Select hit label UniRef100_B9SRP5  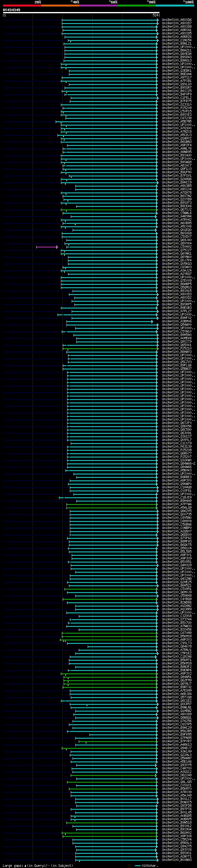click(177, 304)
